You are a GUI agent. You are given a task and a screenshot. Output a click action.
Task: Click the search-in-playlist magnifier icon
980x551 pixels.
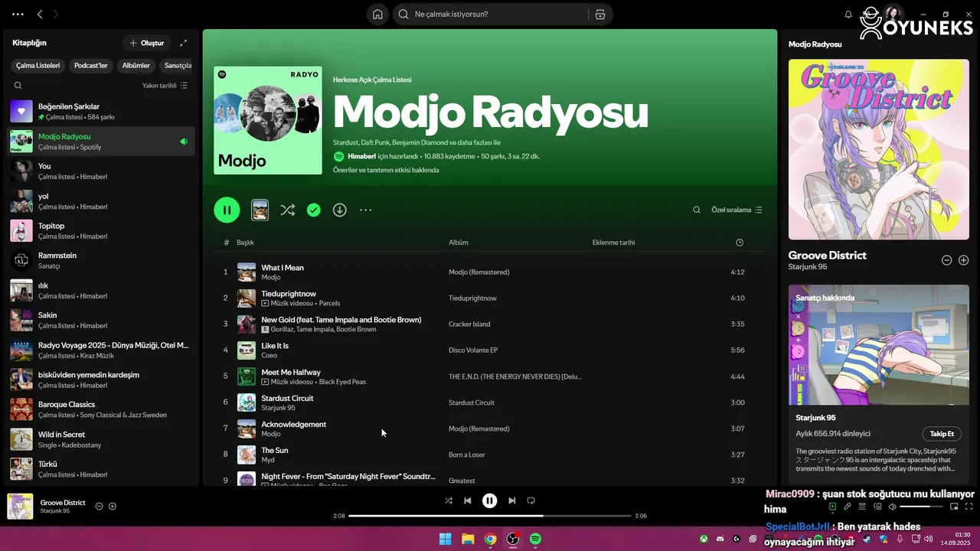(697, 210)
